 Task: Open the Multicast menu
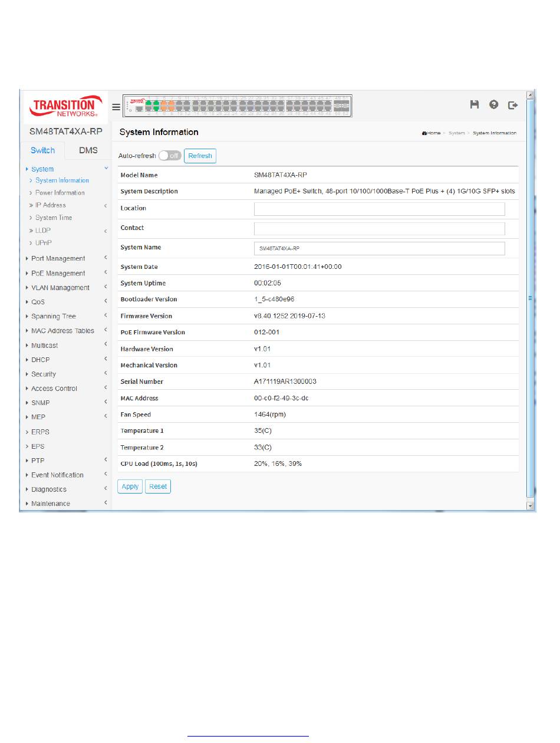[44, 346]
